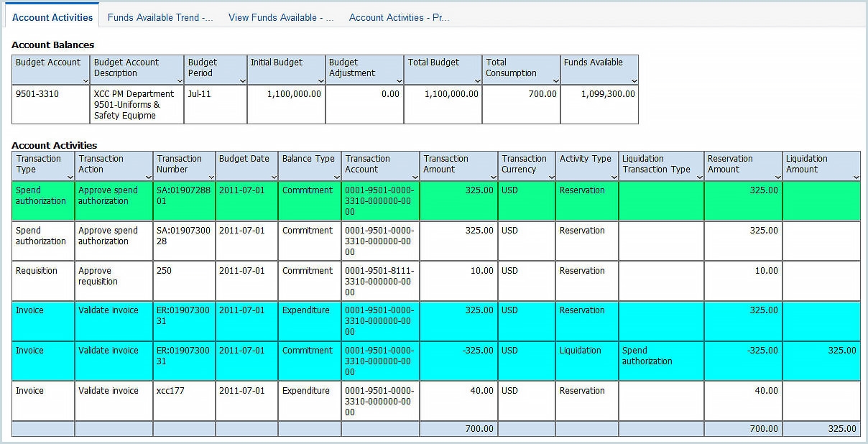
Task: Click the Transaction Amount column header
Action: click(x=445, y=164)
